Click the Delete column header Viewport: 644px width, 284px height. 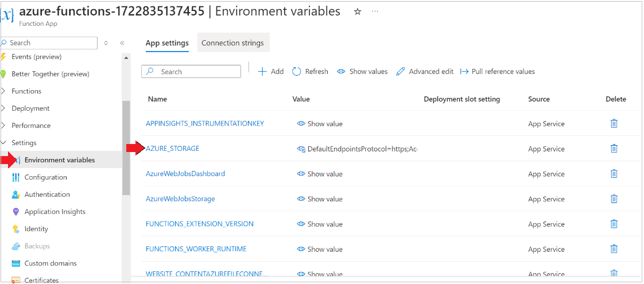point(616,99)
